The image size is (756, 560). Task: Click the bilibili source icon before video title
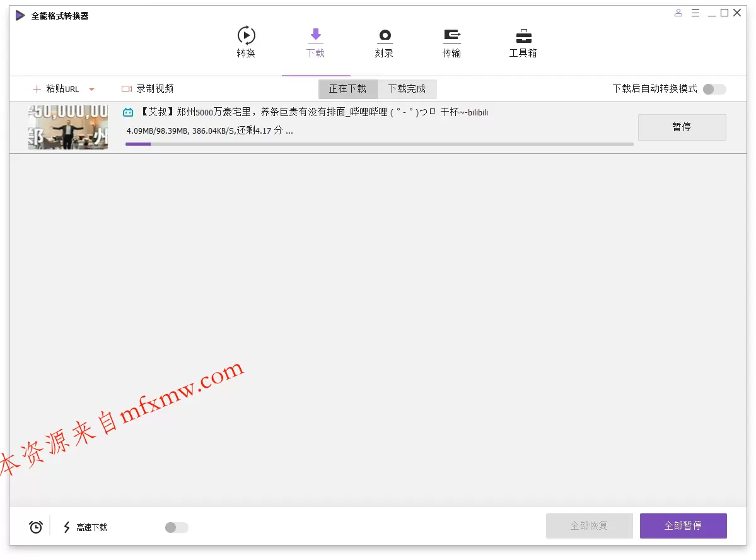(x=128, y=112)
